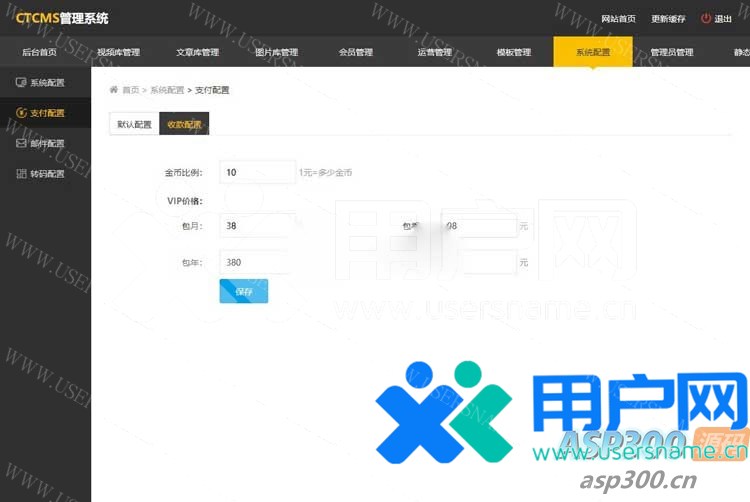Screen dimensions: 750x502
Task: Click the blue 保存 button
Action: point(244,291)
